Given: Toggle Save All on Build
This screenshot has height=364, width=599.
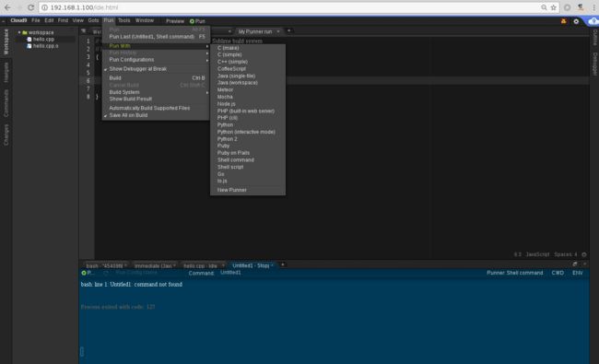Looking at the screenshot, I should tap(156, 115).
